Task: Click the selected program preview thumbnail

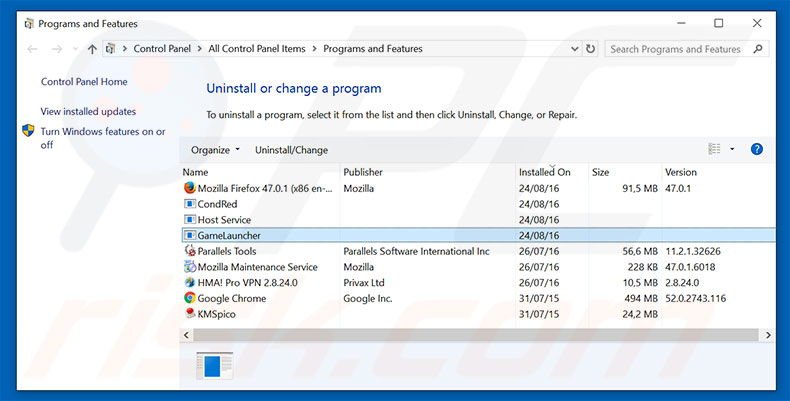Action: (215, 366)
